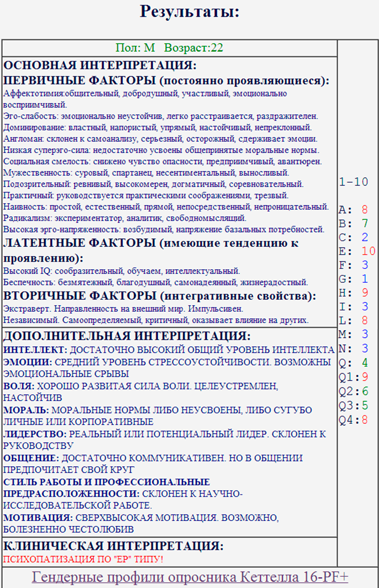
Task: Click the factor N score 3
Action: [x=365, y=349]
